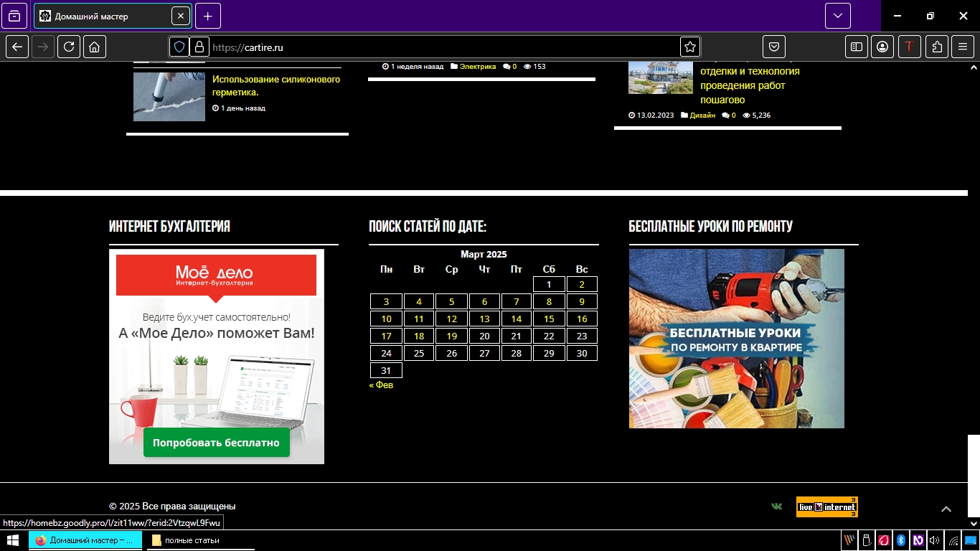980x551 pixels.
Task: Open the Windows Start menu
Action: tap(12, 540)
